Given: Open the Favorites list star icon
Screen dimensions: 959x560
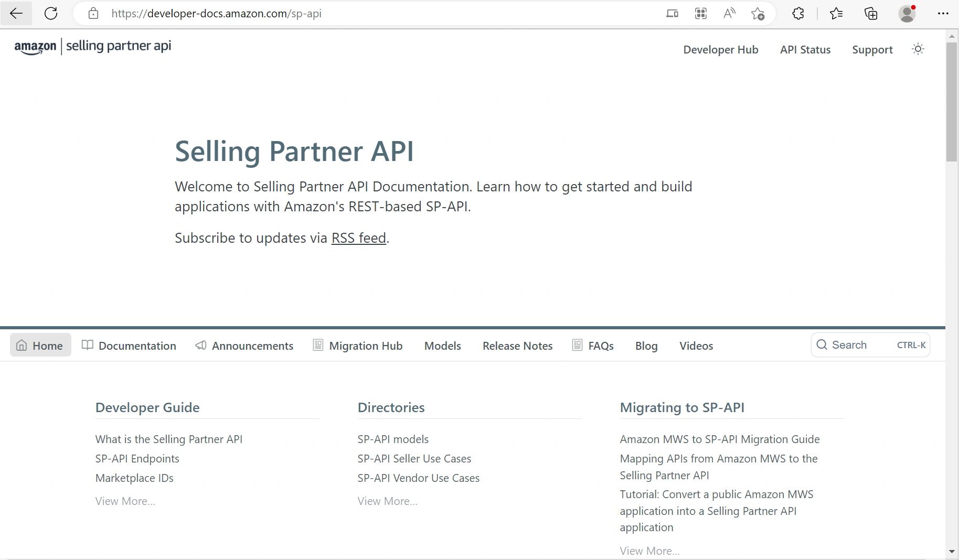Looking at the screenshot, I should (837, 14).
